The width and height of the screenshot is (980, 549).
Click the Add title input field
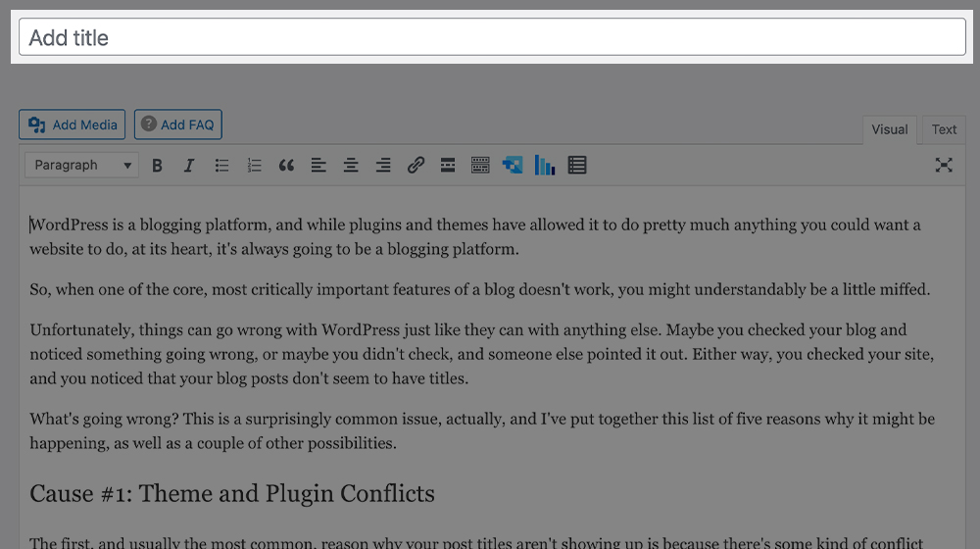pos(492,37)
